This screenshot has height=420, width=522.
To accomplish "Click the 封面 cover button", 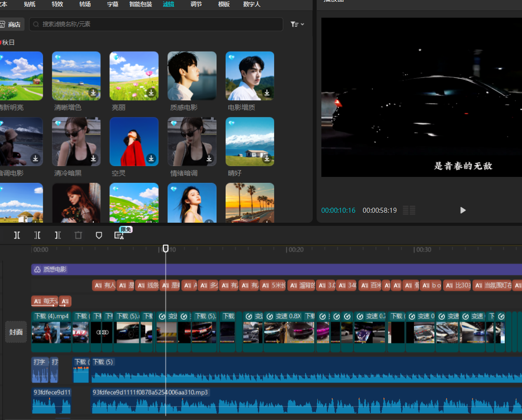I will (16, 332).
